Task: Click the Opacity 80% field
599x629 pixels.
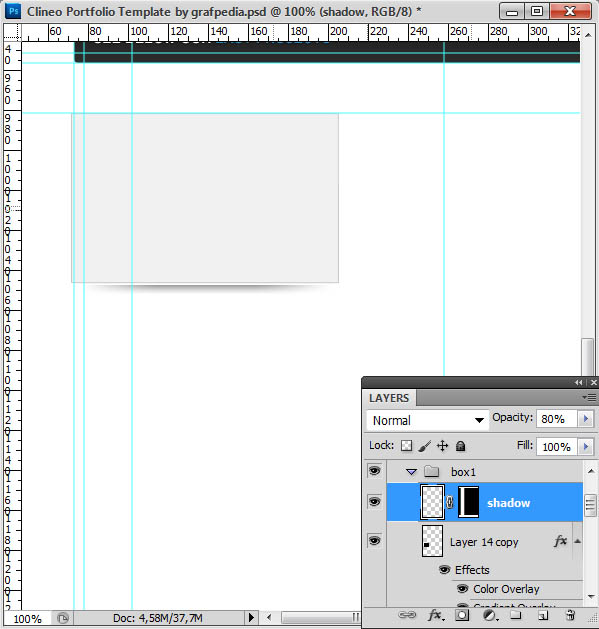Action: 557,419
